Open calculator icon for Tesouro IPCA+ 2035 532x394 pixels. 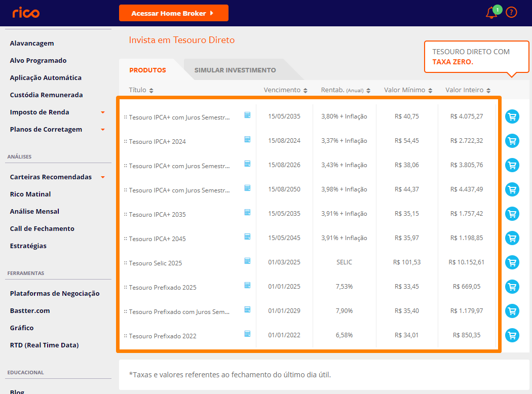pos(247,212)
